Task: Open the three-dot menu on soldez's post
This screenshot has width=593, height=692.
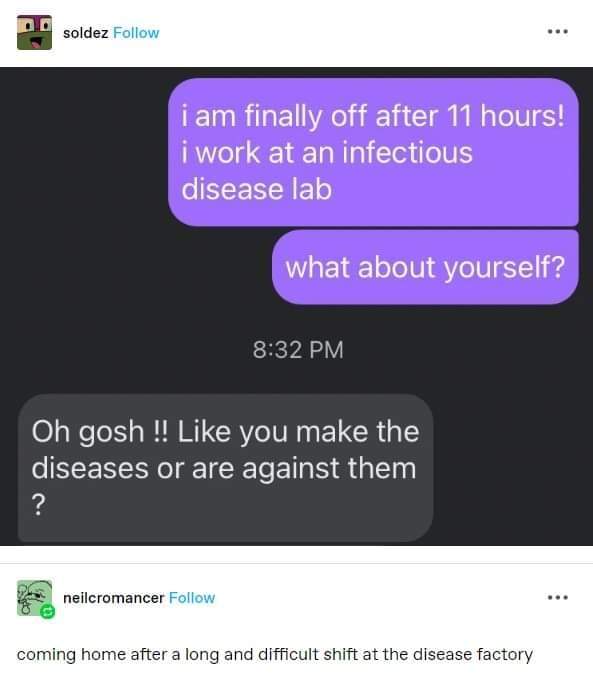Action: coord(558,32)
